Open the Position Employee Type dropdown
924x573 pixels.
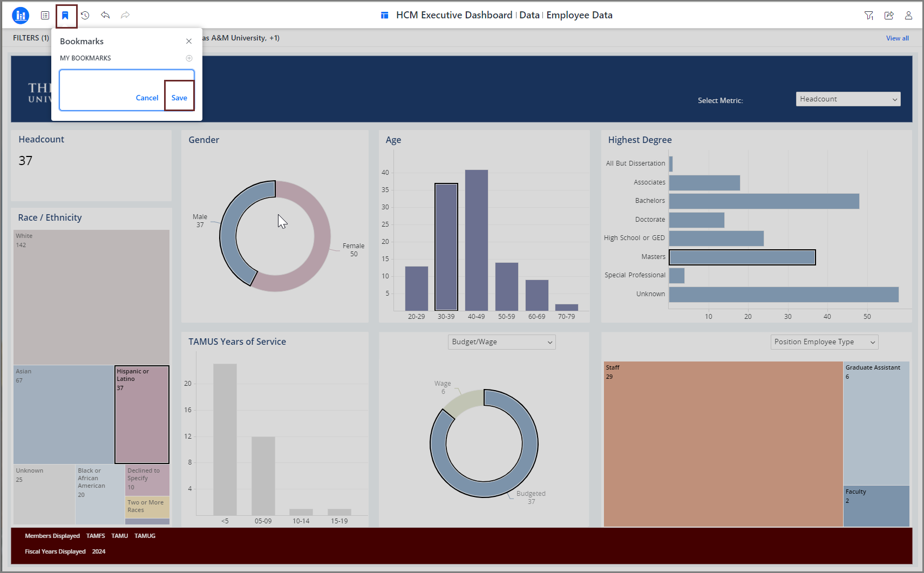[x=824, y=342]
